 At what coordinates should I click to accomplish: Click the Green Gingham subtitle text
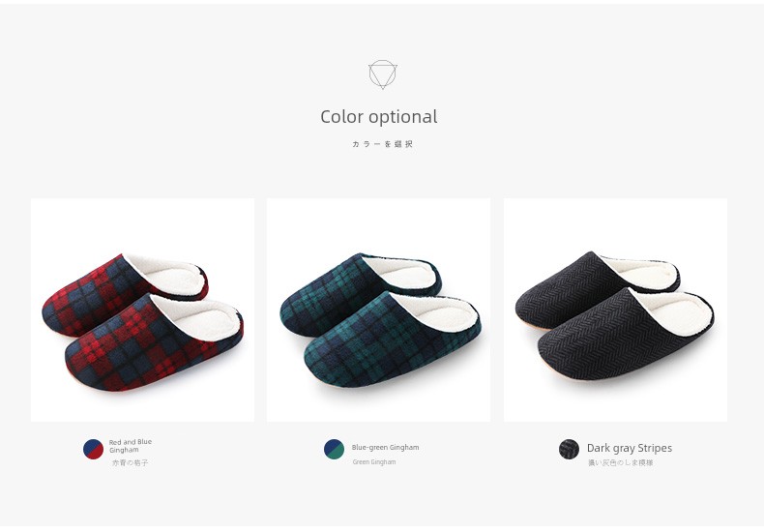click(373, 461)
